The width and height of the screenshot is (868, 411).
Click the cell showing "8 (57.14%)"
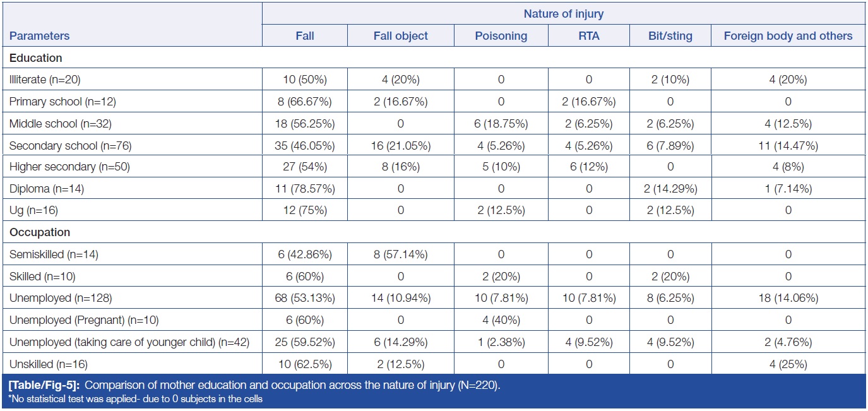click(x=400, y=254)
